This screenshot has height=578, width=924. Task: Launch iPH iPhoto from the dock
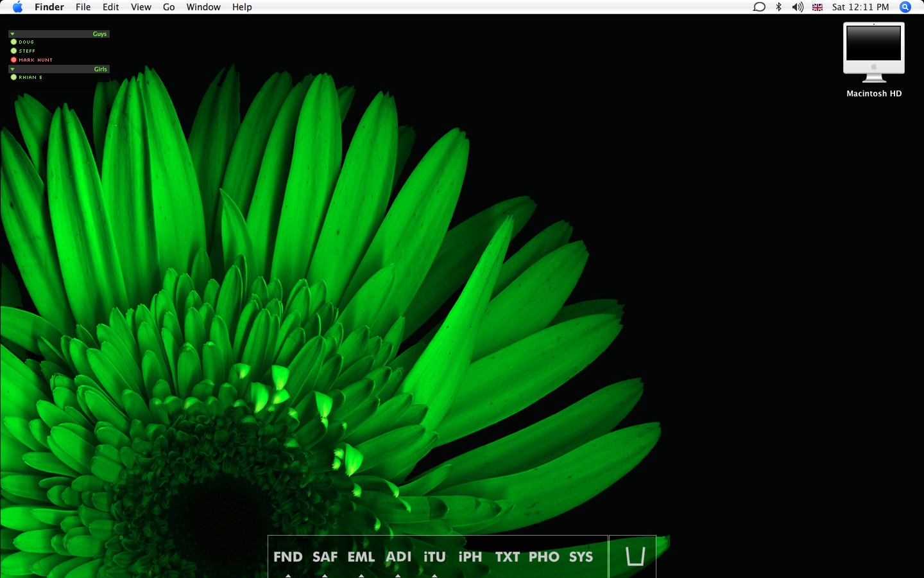point(470,557)
